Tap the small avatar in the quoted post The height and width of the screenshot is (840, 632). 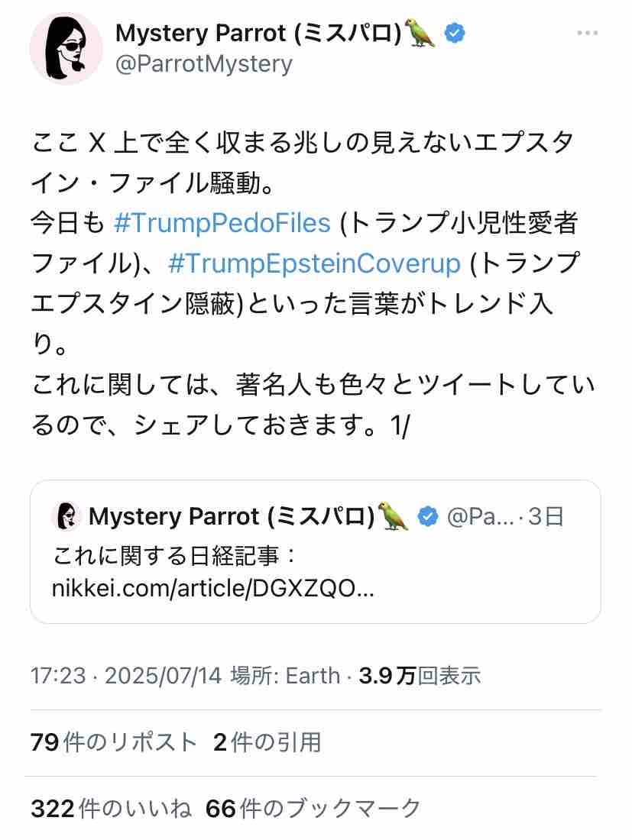tap(66, 516)
